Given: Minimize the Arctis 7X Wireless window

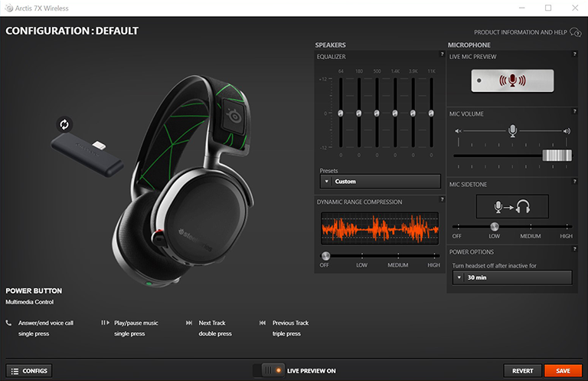Looking at the screenshot, I should point(521,8).
